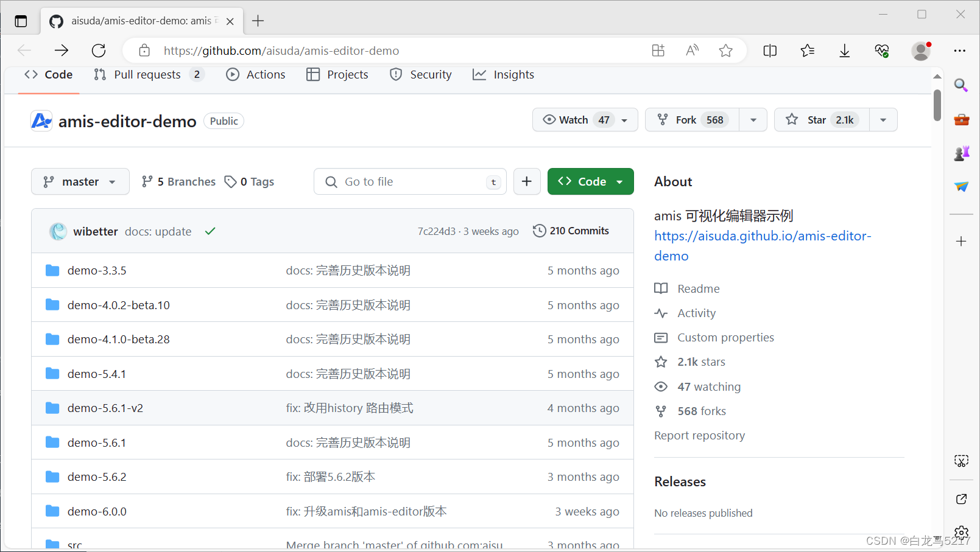The height and width of the screenshot is (552, 980).
Task: Open the 210 Commits history
Action: [x=571, y=231]
